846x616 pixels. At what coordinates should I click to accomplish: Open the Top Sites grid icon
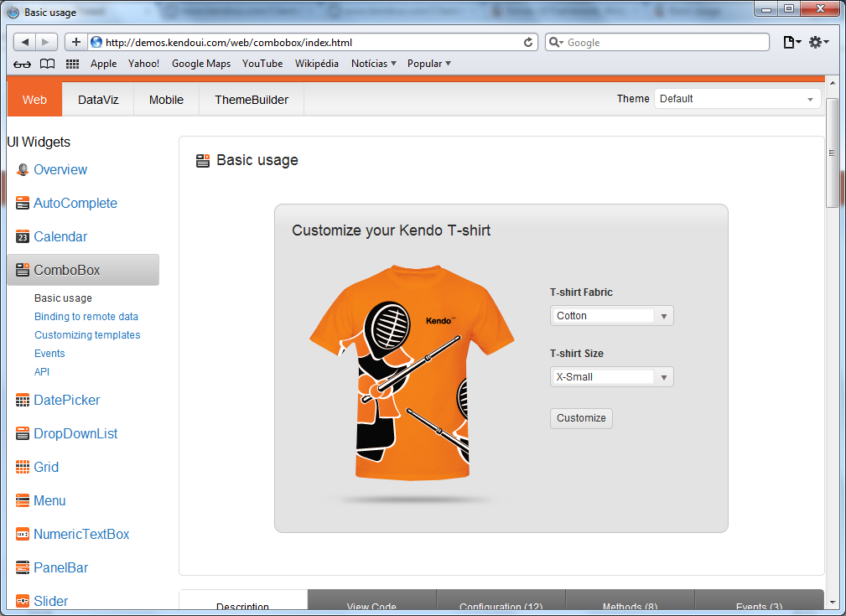pyautogui.click(x=72, y=65)
